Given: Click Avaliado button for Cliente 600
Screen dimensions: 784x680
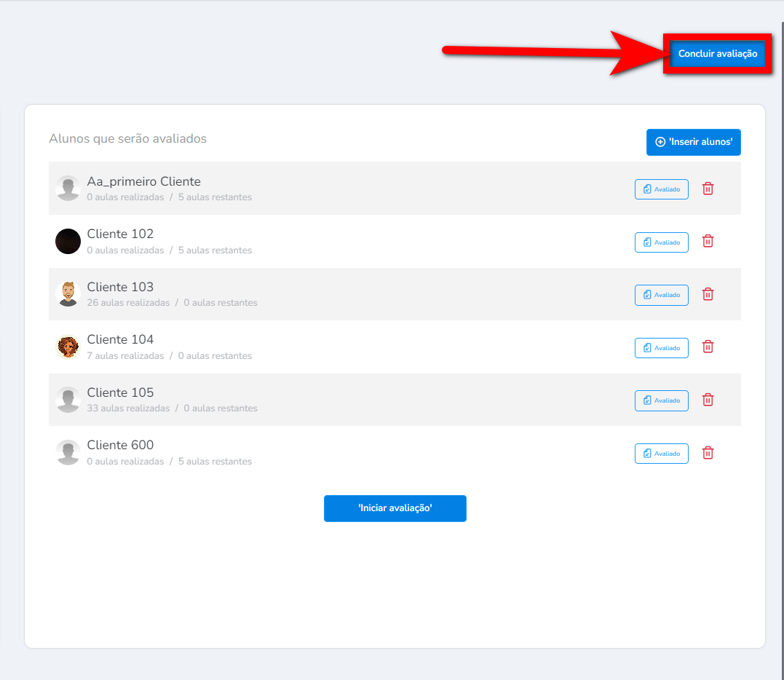Looking at the screenshot, I should [x=661, y=454].
